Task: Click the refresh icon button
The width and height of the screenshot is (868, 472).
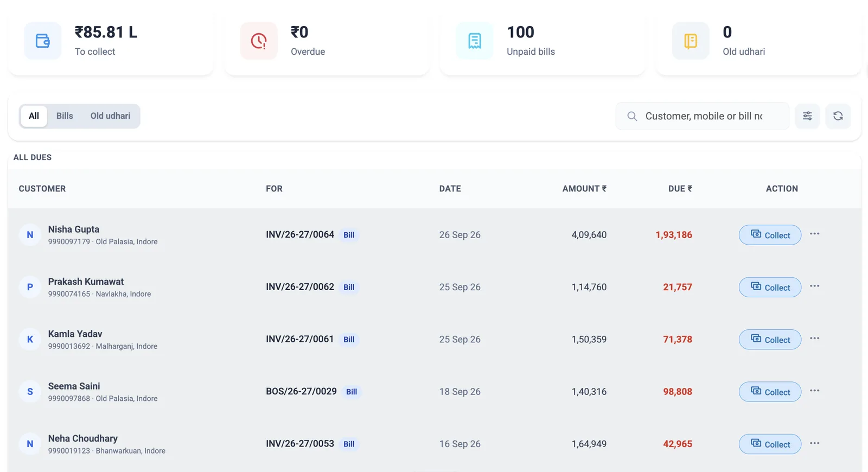Action: 838,116
